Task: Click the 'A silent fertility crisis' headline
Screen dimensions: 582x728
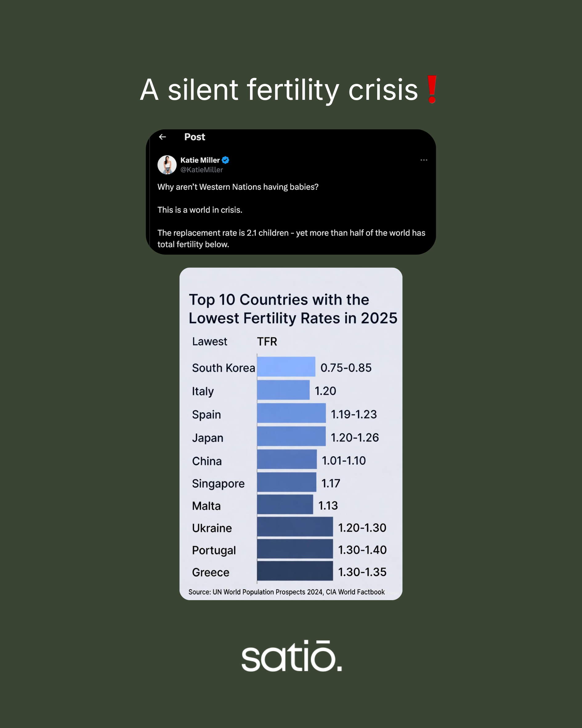Action: [279, 90]
